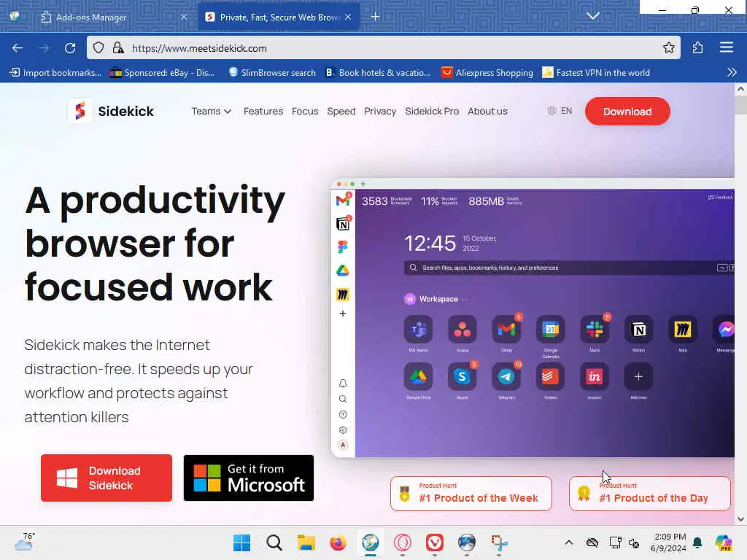Screen dimensions: 747x560
Task: Click the browser back arrow
Action: click(x=18, y=48)
